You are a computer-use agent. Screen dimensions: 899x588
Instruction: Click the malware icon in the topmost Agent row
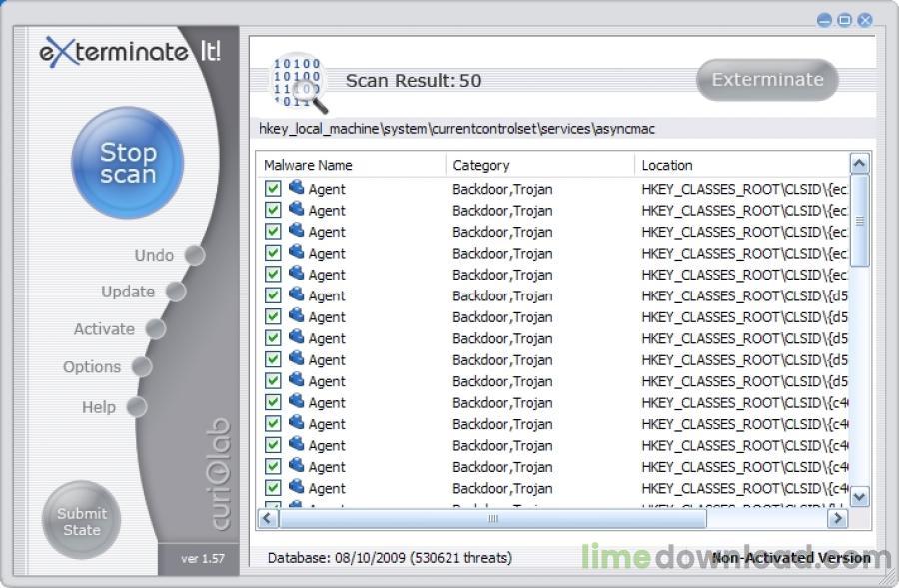coord(296,187)
